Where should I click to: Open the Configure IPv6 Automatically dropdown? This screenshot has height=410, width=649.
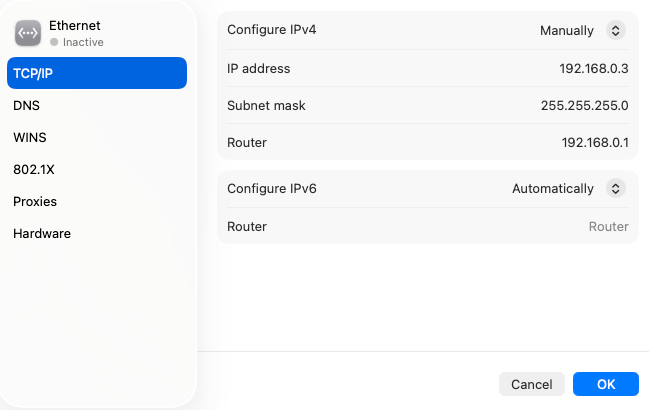click(x=568, y=188)
